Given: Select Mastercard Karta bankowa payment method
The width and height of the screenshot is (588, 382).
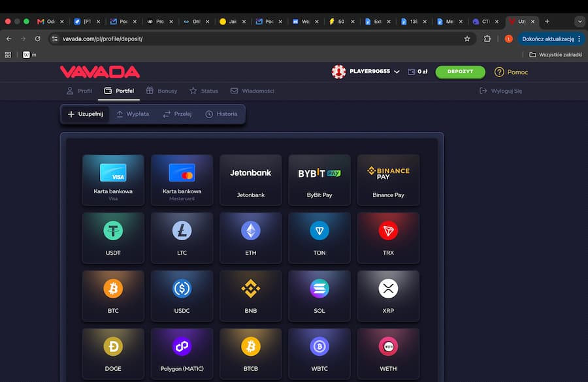Looking at the screenshot, I should pyautogui.click(x=182, y=180).
